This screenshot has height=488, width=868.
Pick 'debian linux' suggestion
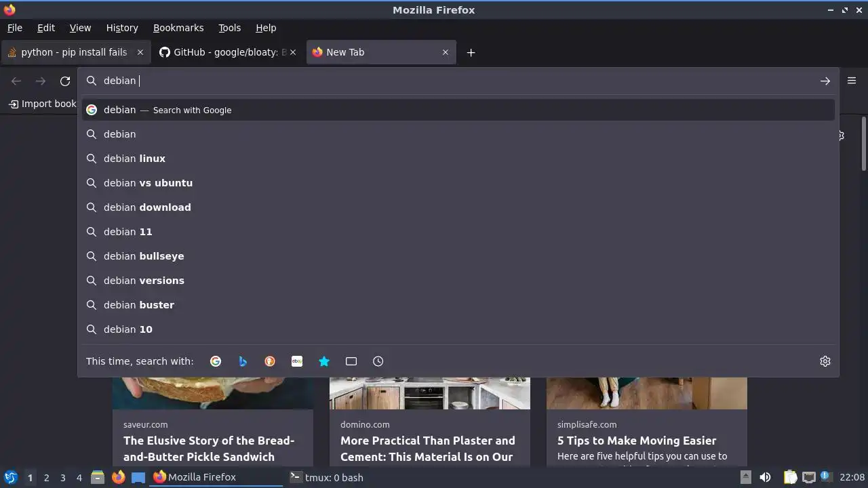[458, 159]
